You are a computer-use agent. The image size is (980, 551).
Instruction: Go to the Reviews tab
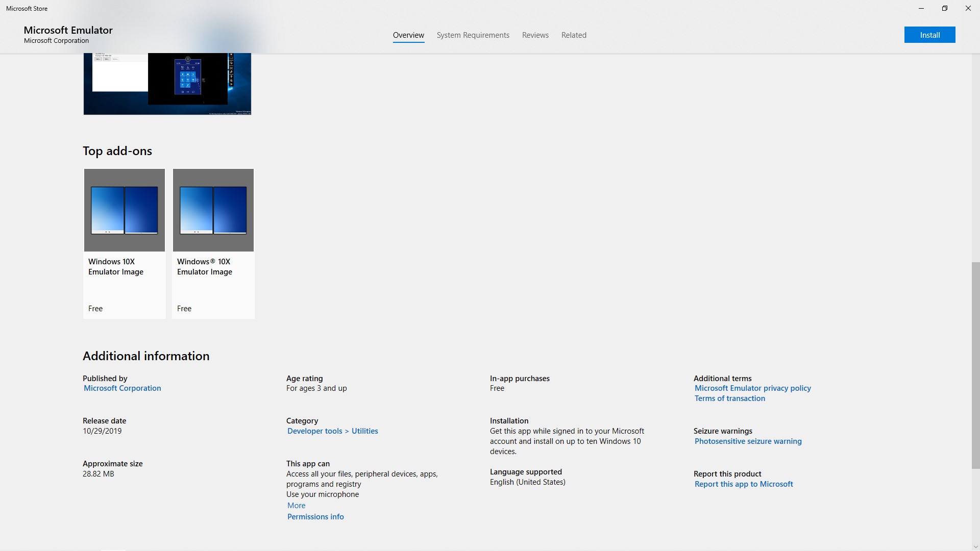(x=535, y=35)
